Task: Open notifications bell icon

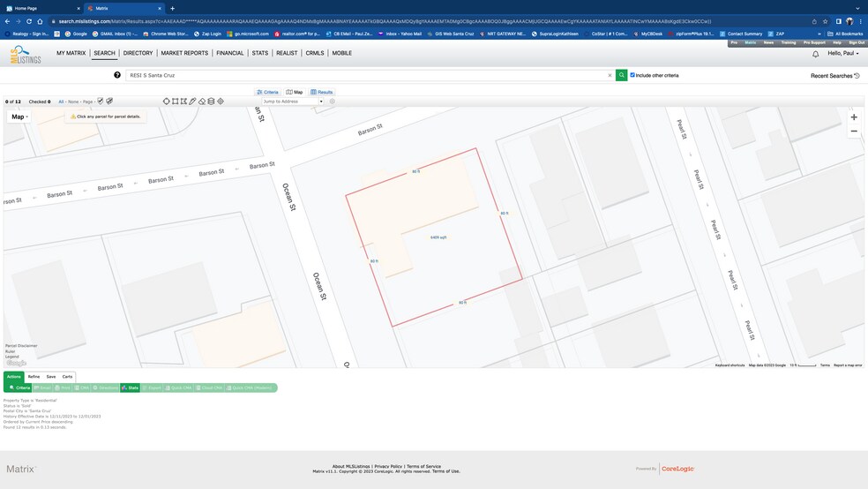Action: pyautogui.click(x=815, y=54)
